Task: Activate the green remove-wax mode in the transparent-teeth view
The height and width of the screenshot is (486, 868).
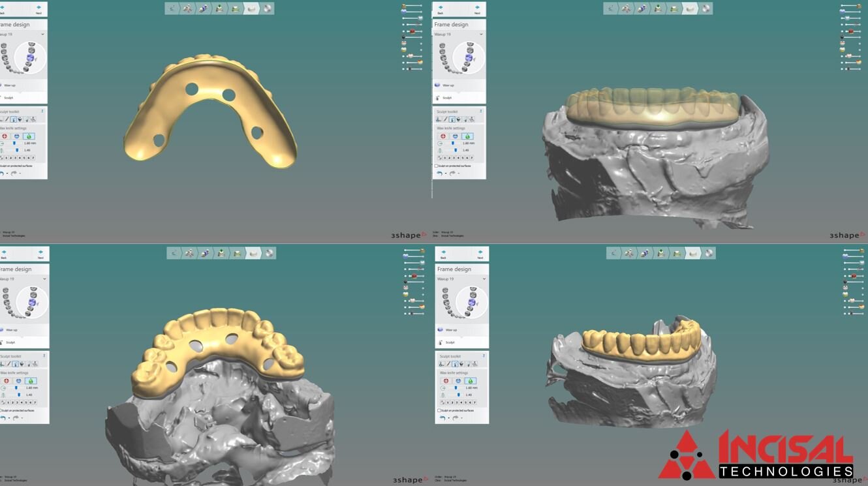Action: (x=467, y=136)
